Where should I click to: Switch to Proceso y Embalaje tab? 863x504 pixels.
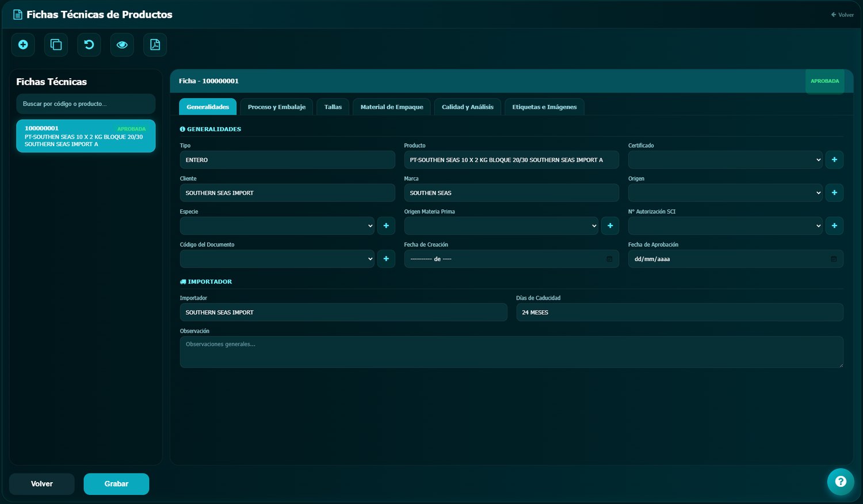(277, 107)
